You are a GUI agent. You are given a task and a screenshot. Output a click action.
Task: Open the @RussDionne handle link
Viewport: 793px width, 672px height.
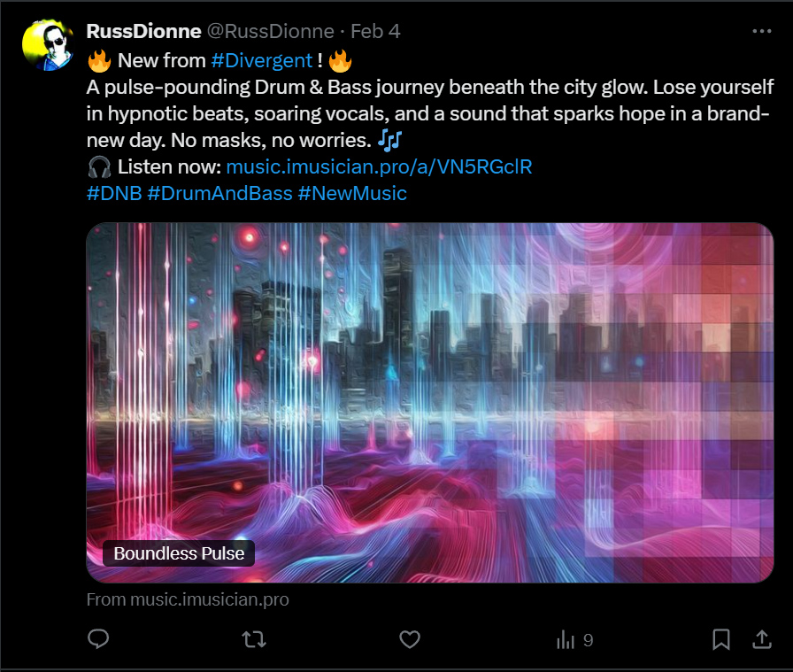tap(270, 31)
